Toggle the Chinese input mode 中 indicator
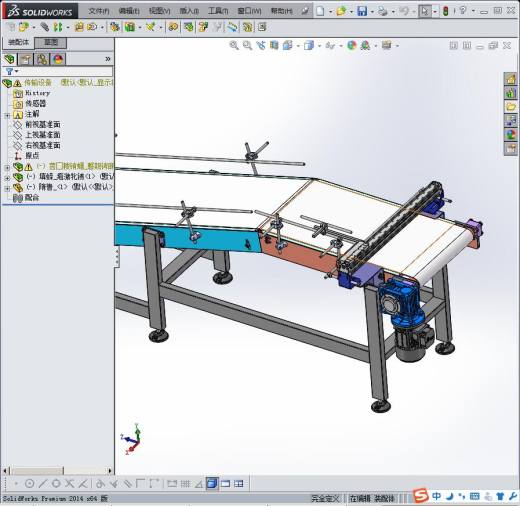The width and height of the screenshot is (520, 506). (x=437, y=496)
